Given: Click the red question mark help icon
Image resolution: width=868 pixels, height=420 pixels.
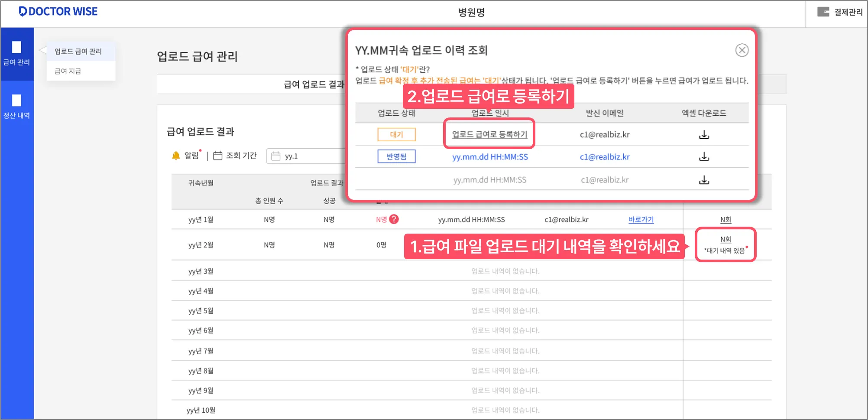Looking at the screenshot, I should [x=394, y=219].
